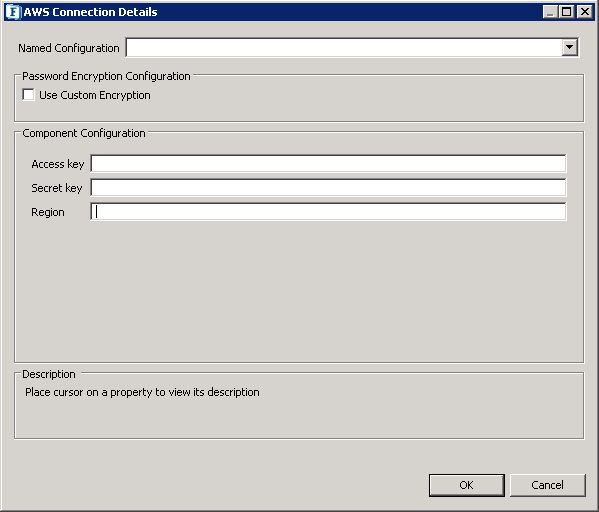
Task: Click the AWS Connection Details title bar text
Action: point(91,12)
